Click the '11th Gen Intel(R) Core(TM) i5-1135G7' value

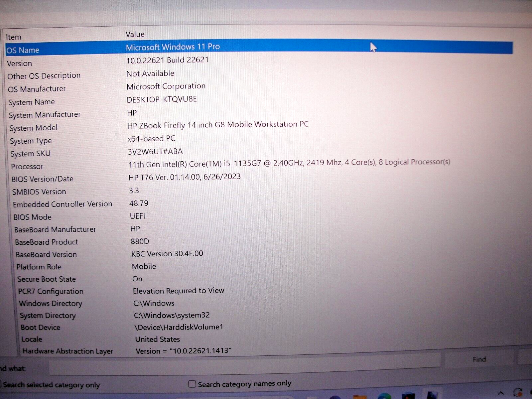pyautogui.click(x=289, y=163)
